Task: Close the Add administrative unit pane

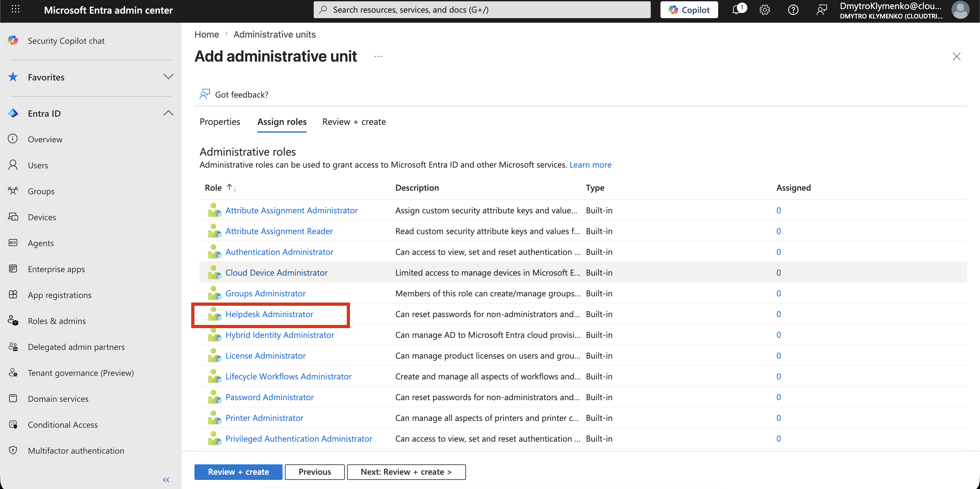Action: tap(956, 56)
